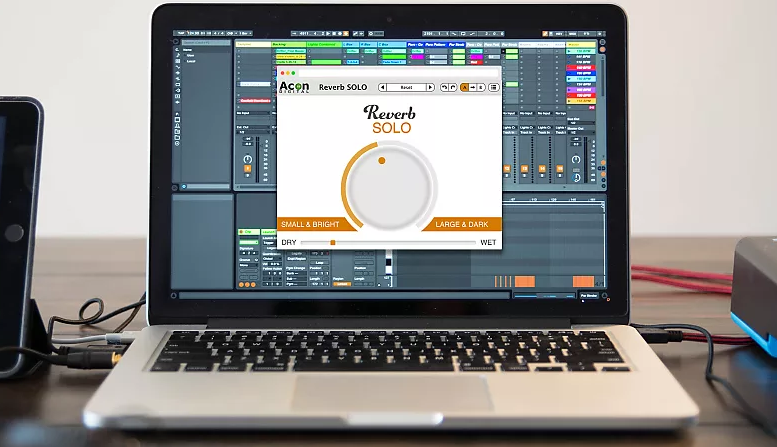Toggle the green Clip box header in Ableton
The width and height of the screenshot is (777, 447).
pyautogui.click(x=248, y=232)
